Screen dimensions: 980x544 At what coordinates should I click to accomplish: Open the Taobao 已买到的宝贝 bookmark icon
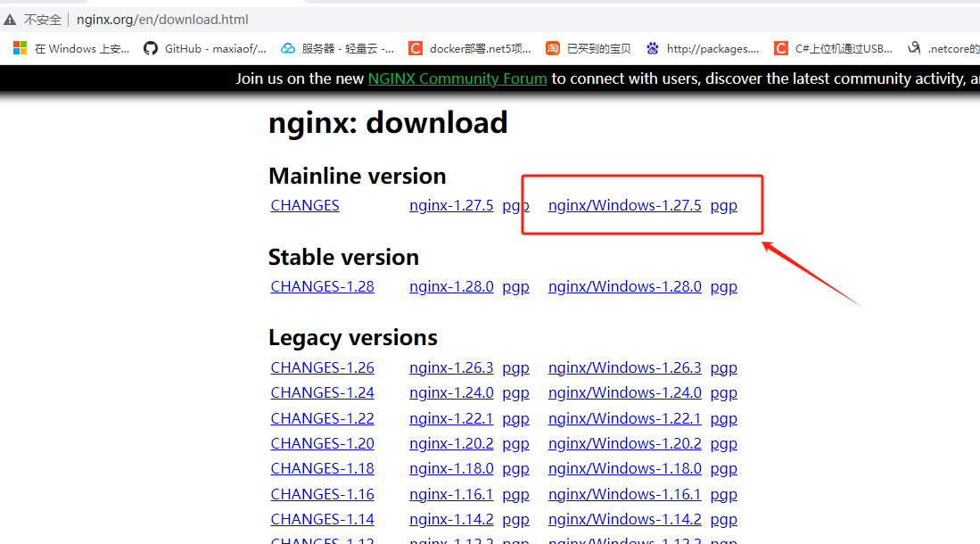(x=553, y=48)
